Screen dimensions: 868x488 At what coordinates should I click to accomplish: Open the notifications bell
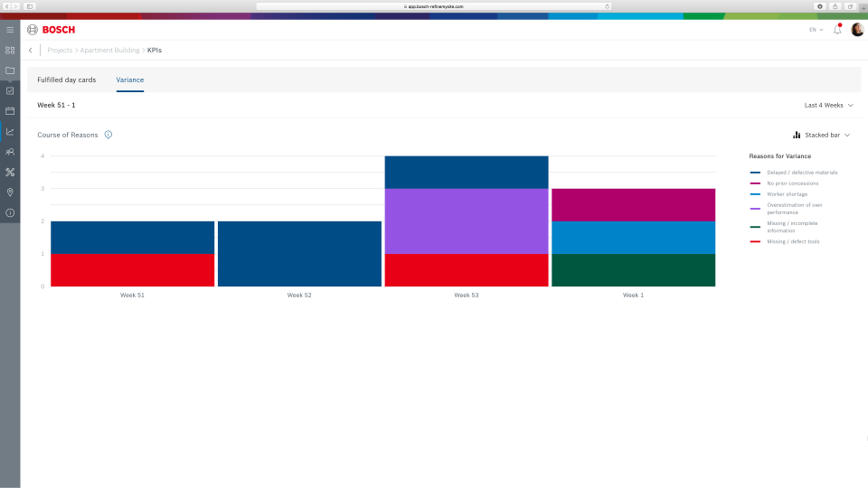(x=837, y=29)
